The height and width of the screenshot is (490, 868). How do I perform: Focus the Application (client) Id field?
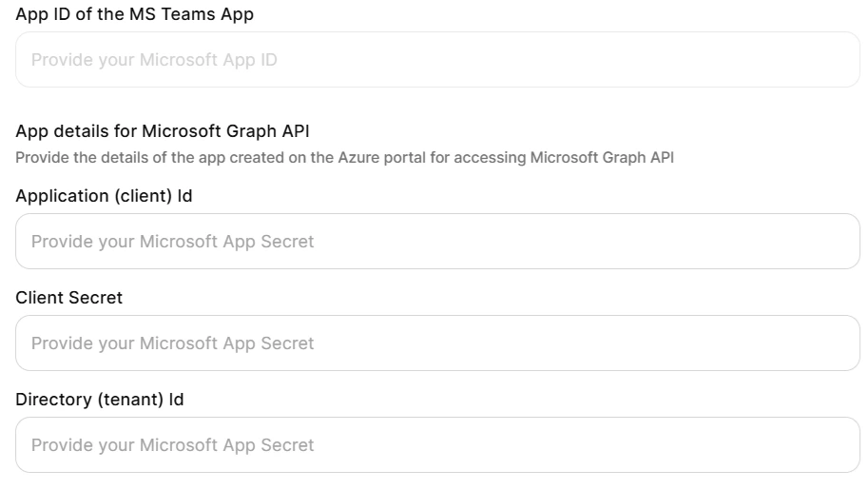point(437,241)
